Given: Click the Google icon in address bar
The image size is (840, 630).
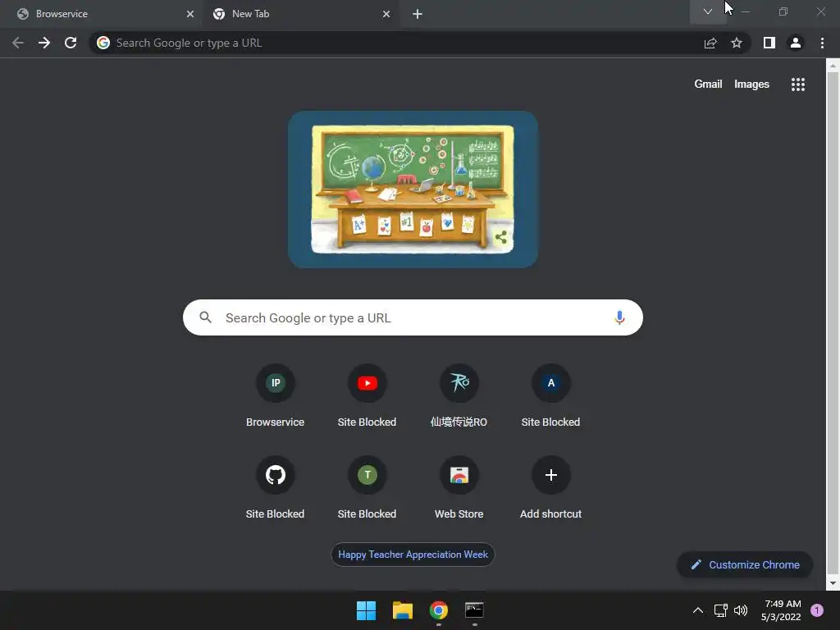Looking at the screenshot, I should 103,43.
